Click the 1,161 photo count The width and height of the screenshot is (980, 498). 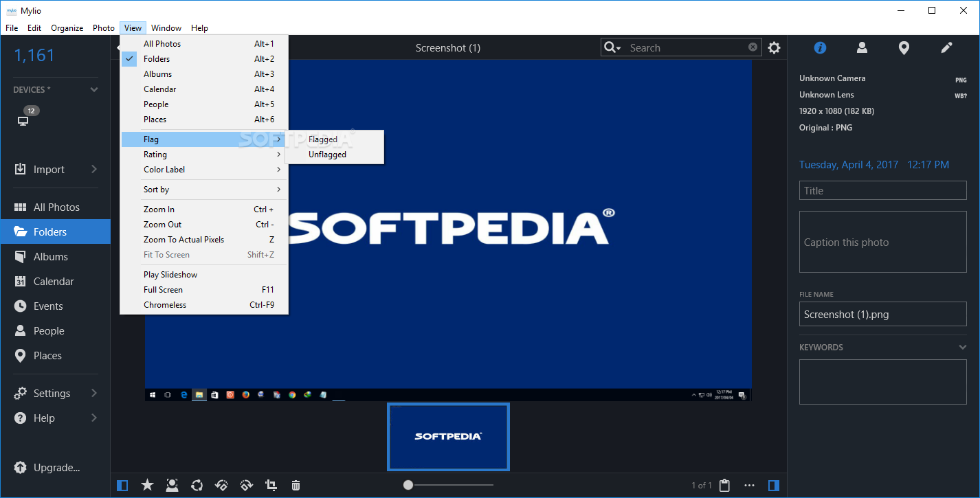[34, 56]
